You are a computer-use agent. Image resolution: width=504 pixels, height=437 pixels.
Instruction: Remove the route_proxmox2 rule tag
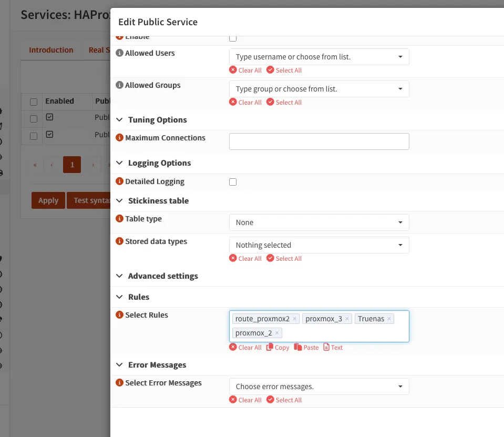[294, 319]
